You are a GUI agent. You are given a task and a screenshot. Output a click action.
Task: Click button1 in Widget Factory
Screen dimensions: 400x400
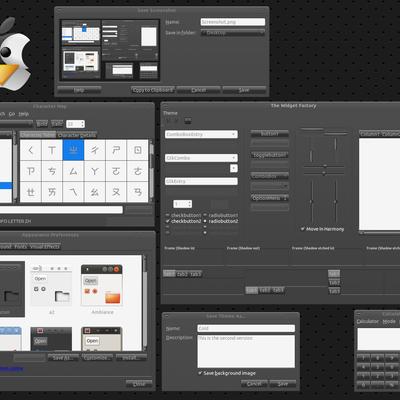tap(269, 134)
